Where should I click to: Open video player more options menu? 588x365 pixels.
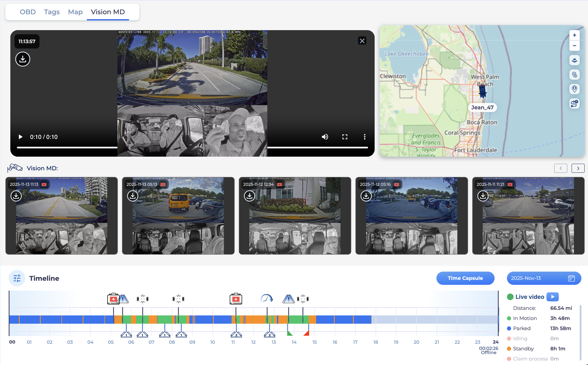365,137
